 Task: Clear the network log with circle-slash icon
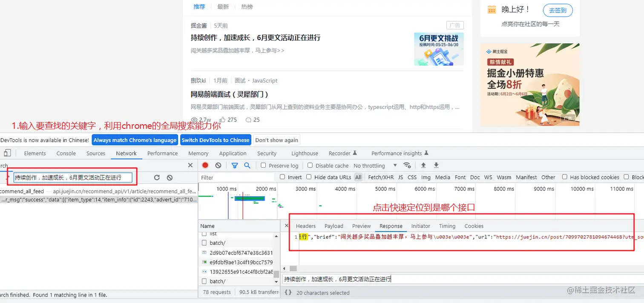[218, 165]
